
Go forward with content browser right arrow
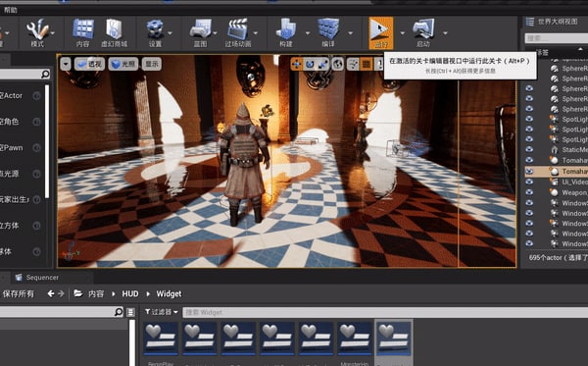tap(61, 293)
